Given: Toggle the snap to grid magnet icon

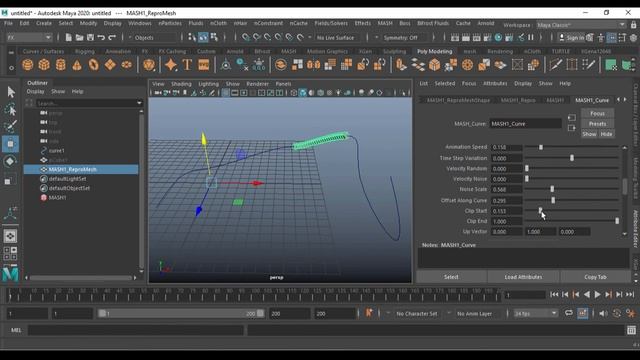Looking at the screenshot, I should [246, 38].
